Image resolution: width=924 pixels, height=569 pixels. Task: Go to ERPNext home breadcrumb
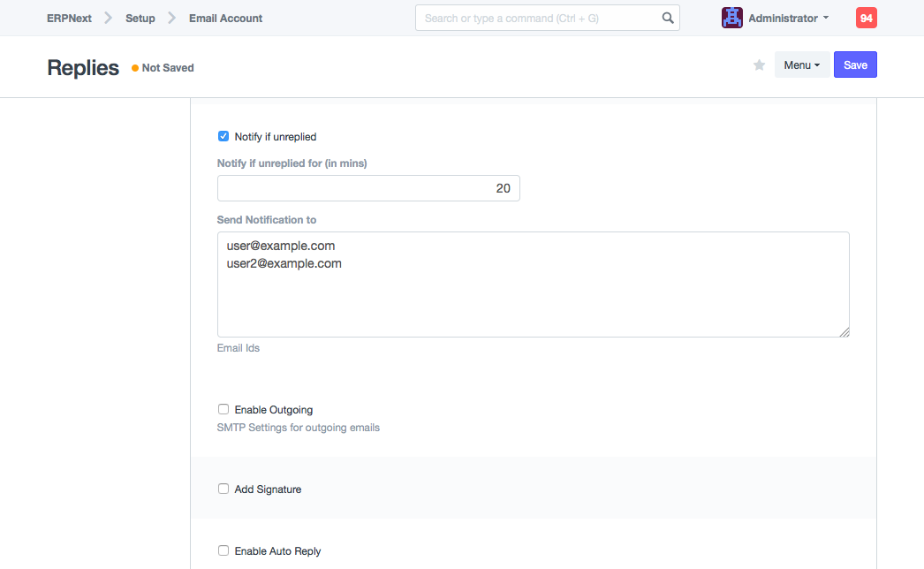(69, 18)
